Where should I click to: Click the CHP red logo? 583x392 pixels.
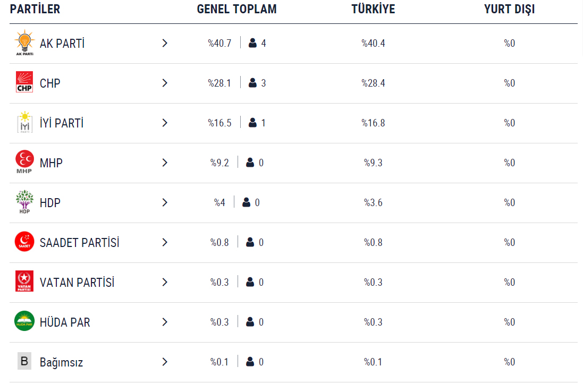click(x=24, y=82)
